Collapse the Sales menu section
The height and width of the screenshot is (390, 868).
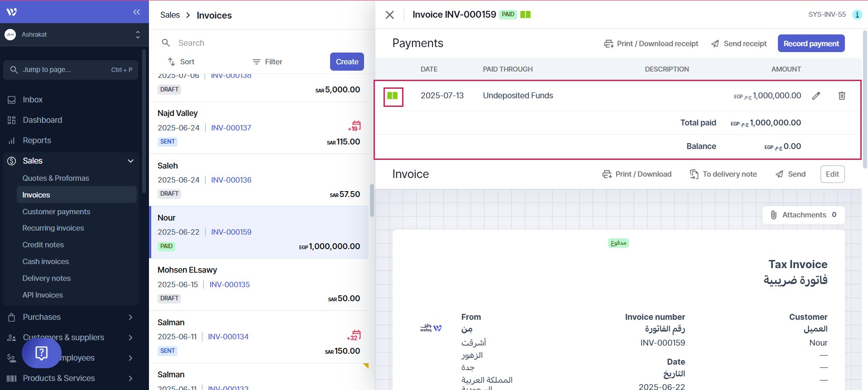tap(130, 161)
